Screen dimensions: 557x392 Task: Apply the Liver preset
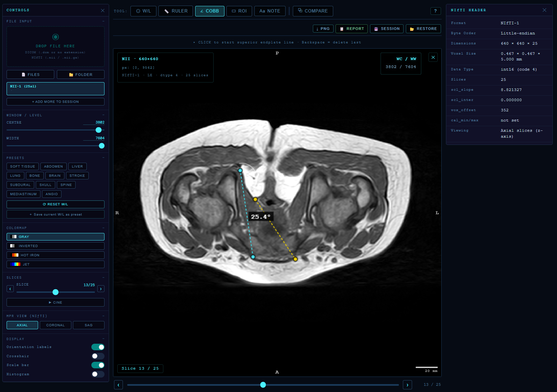78,167
